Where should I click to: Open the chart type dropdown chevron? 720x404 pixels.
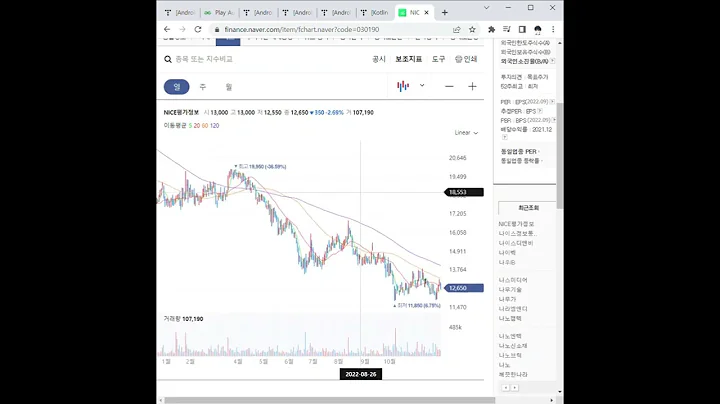coord(422,85)
